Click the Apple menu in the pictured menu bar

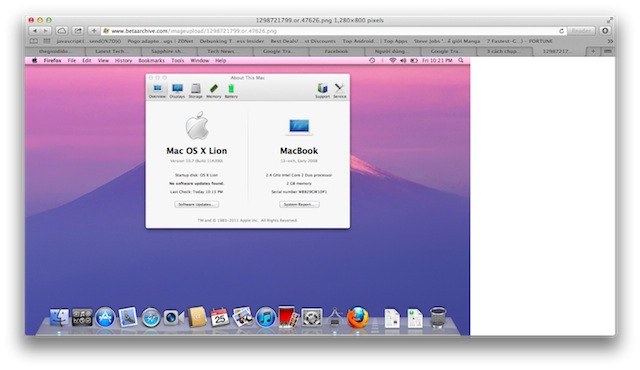(x=35, y=60)
